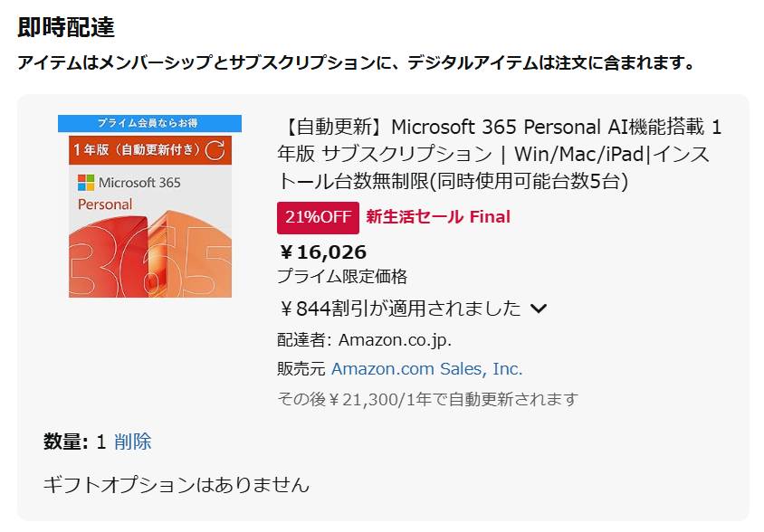Image resolution: width=764 pixels, height=532 pixels.
Task: Click the プライム限定価格 label
Action: pyautogui.click(x=342, y=276)
